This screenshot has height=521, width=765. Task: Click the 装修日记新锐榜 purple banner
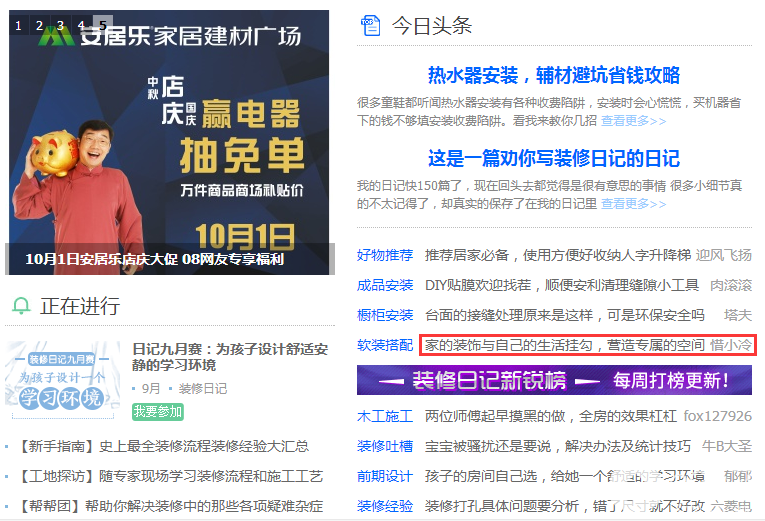click(554, 380)
